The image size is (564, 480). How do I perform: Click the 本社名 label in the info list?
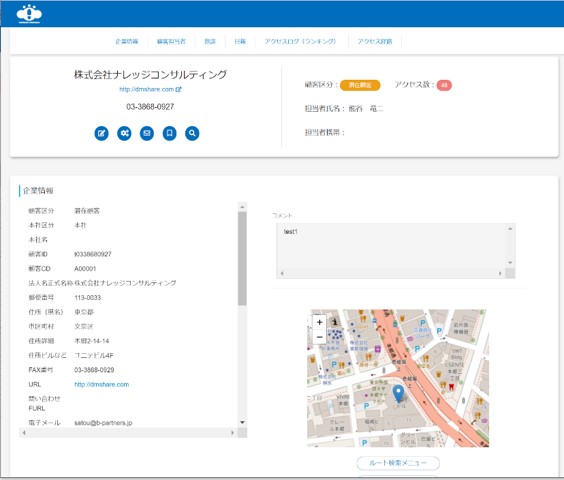click(38, 240)
